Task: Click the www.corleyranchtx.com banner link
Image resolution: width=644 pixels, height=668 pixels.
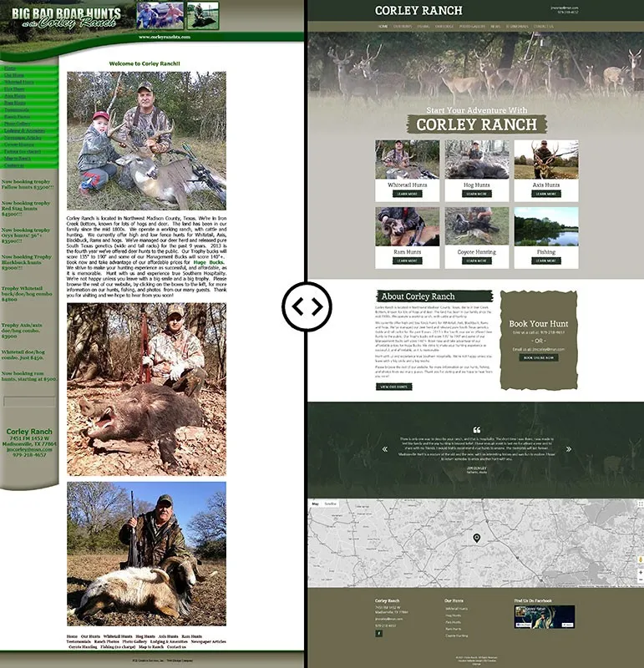Action: [165, 37]
